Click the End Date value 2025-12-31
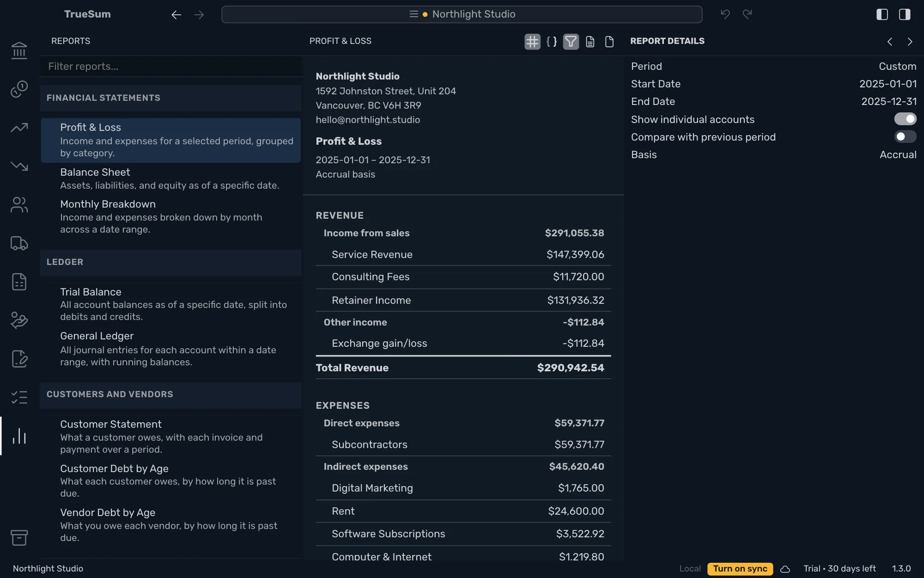 click(888, 102)
